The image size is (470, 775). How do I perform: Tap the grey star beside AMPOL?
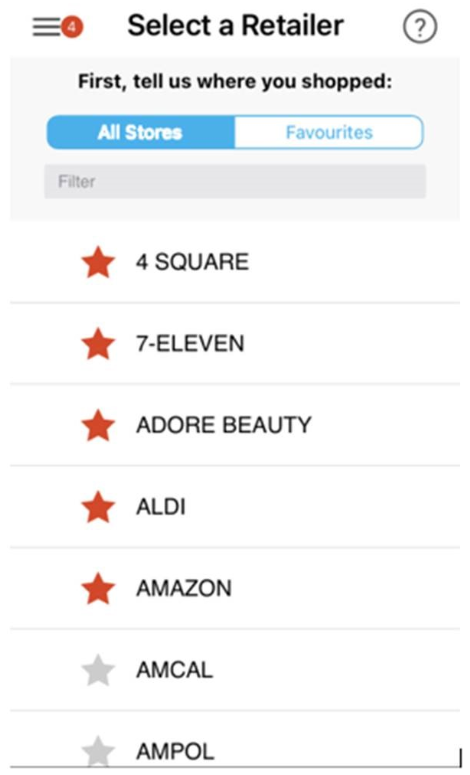point(98,751)
